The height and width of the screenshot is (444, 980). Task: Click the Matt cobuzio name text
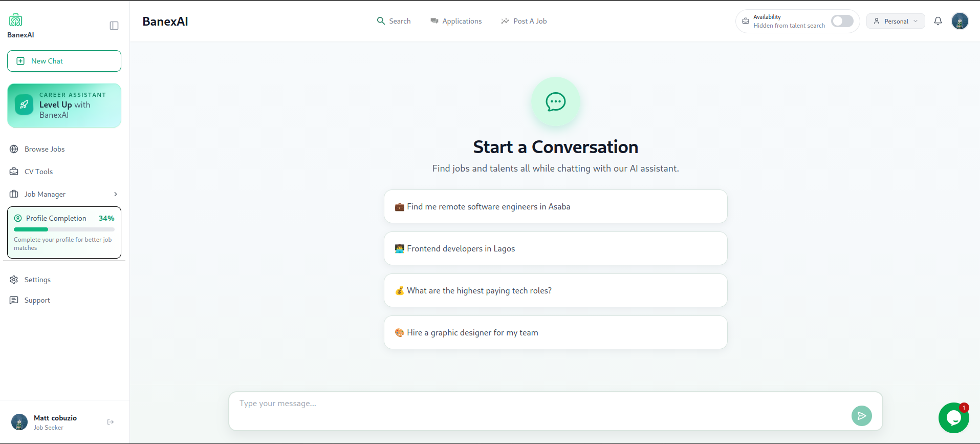pyautogui.click(x=55, y=418)
